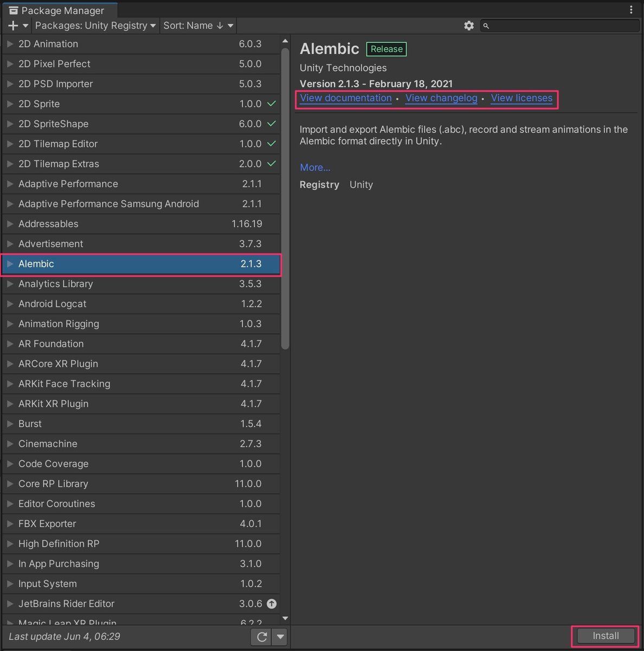Click the refresh package list icon
This screenshot has width=644, height=651.
click(x=262, y=637)
